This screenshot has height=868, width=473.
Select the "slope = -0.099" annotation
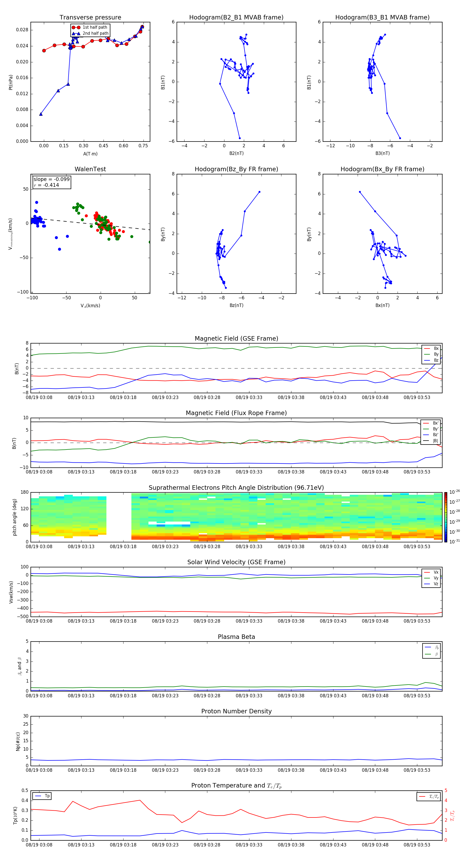click(52, 179)
